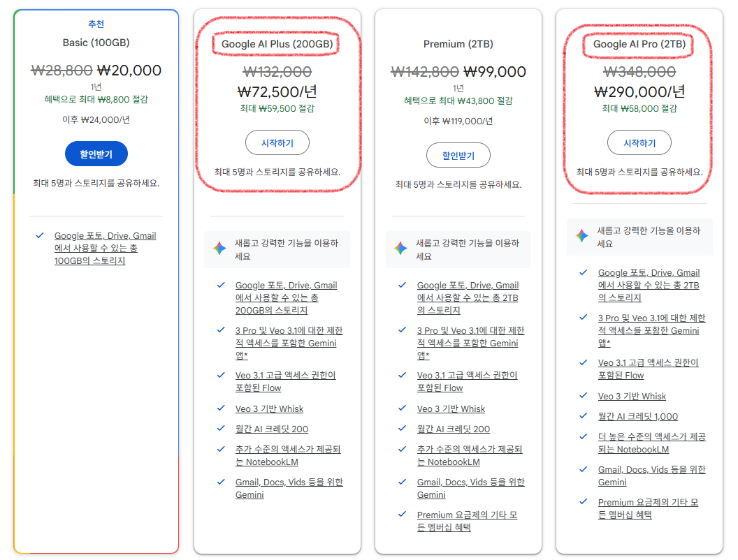The width and height of the screenshot is (738, 560).
Task: Open Premium 요금제 멤버십 혜택 link in Premium card
Action: pyautogui.click(x=467, y=520)
